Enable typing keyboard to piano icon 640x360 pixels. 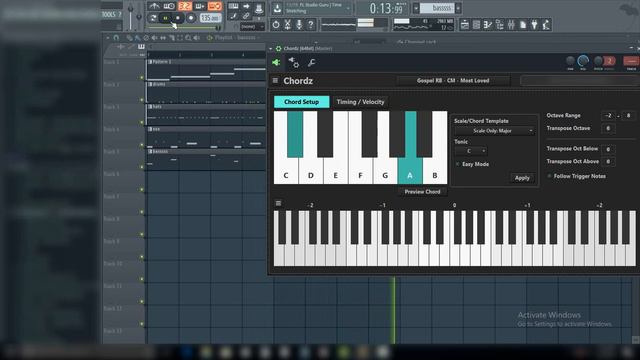point(233,6)
